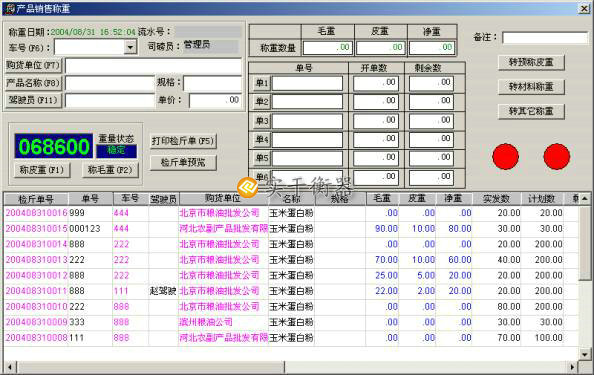Click 称皮重 (F1) button
Viewport: 594px width, 375px height.
[42, 170]
